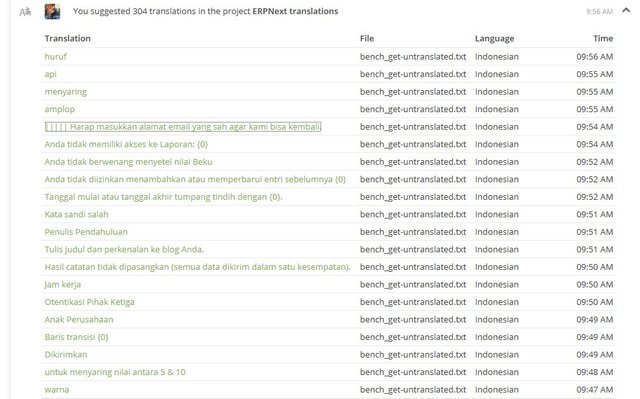The image size is (640, 399).
Task: Open the 'Kata sandi salah' translation
Action: 76,215
